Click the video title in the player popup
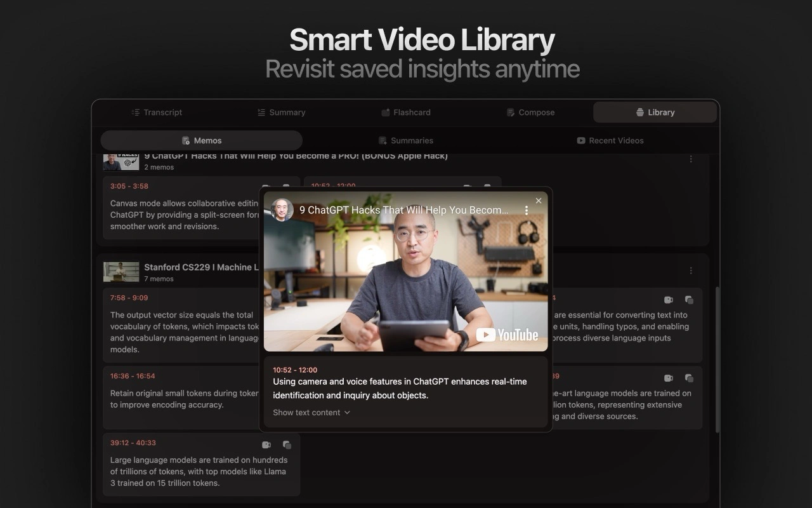Viewport: 812px width, 508px height. [403, 210]
